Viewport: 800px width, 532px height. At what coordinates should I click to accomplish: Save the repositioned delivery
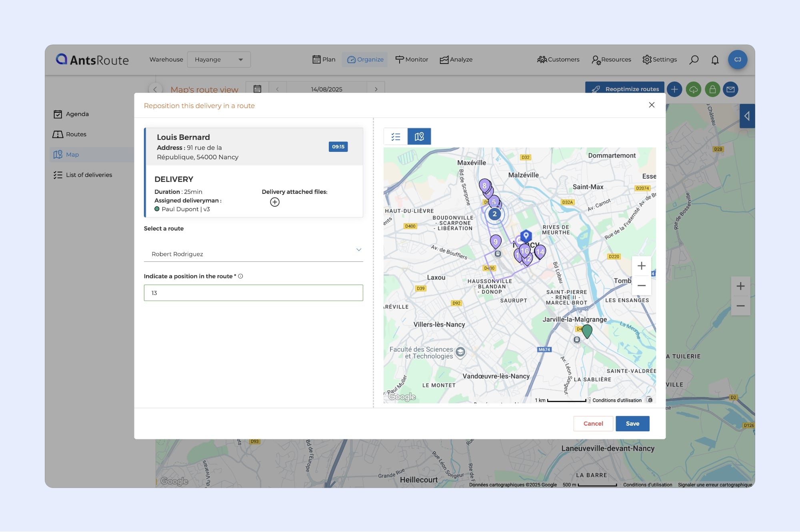[632, 424]
